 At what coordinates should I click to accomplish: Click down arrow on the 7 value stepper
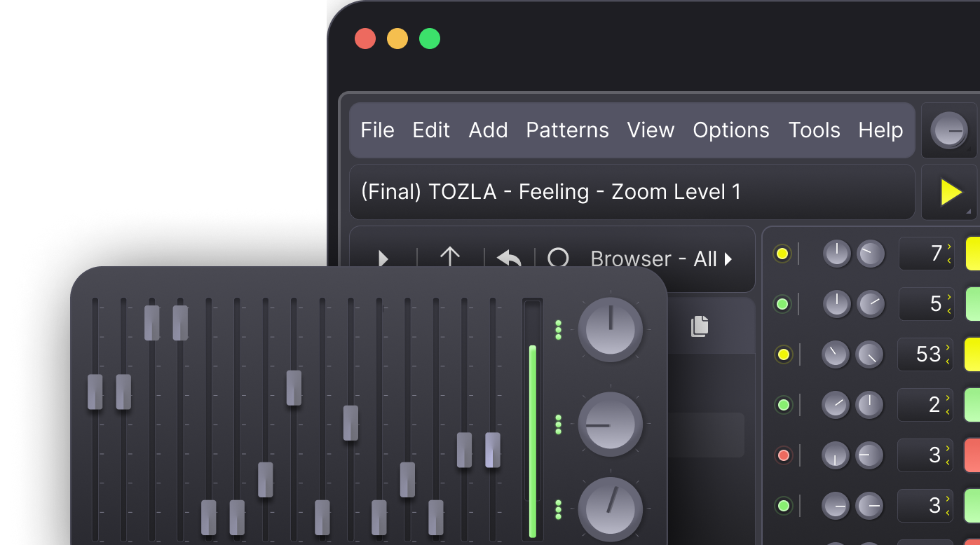click(x=948, y=261)
